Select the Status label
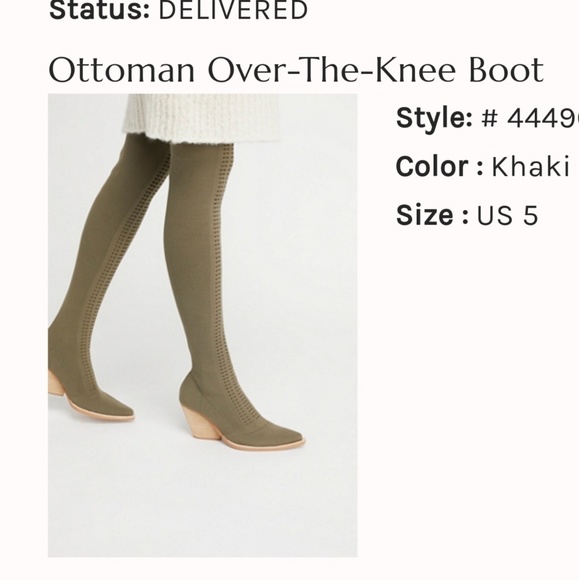 coord(100,10)
